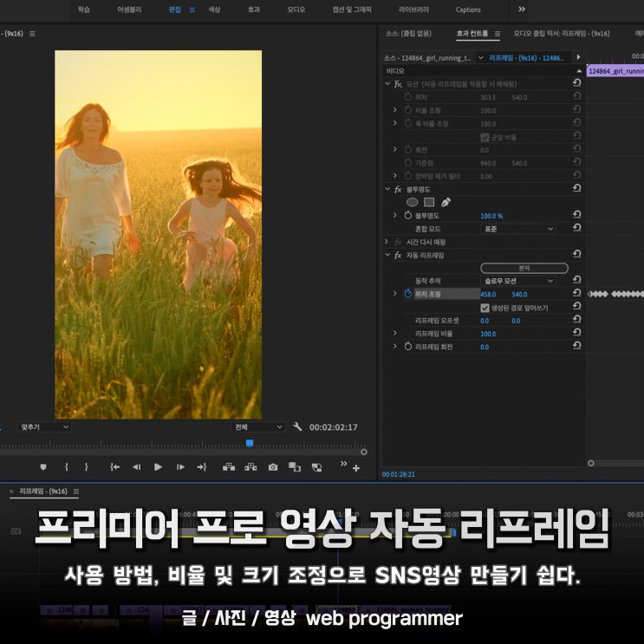
Task: Reset the 자동 리프레임 effect
Action: point(577,254)
